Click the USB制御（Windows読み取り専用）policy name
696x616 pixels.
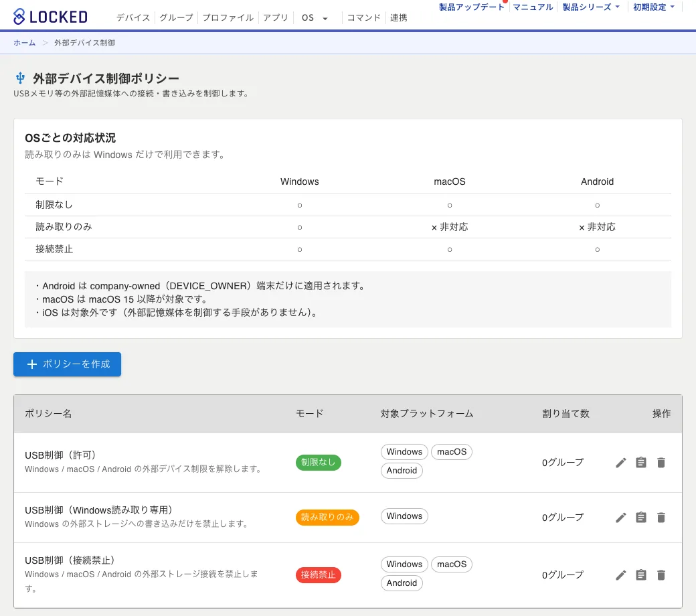(x=98, y=510)
